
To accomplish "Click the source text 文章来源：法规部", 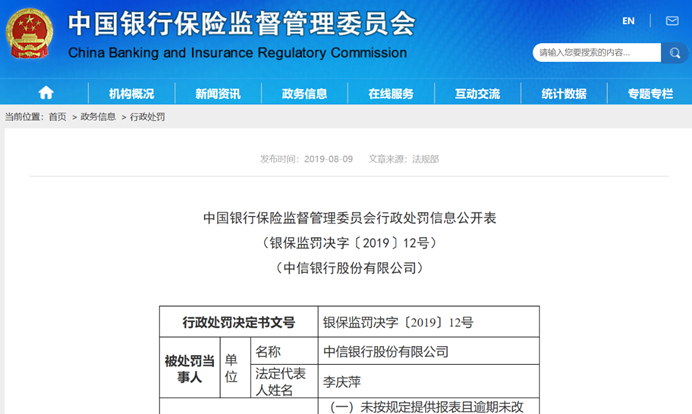I will [404, 159].
